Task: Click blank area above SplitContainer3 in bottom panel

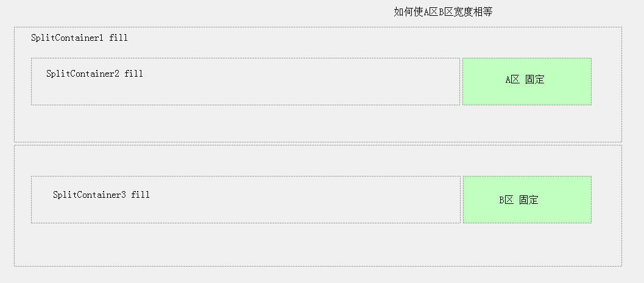Action: pyautogui.click(x=246, y=161)
